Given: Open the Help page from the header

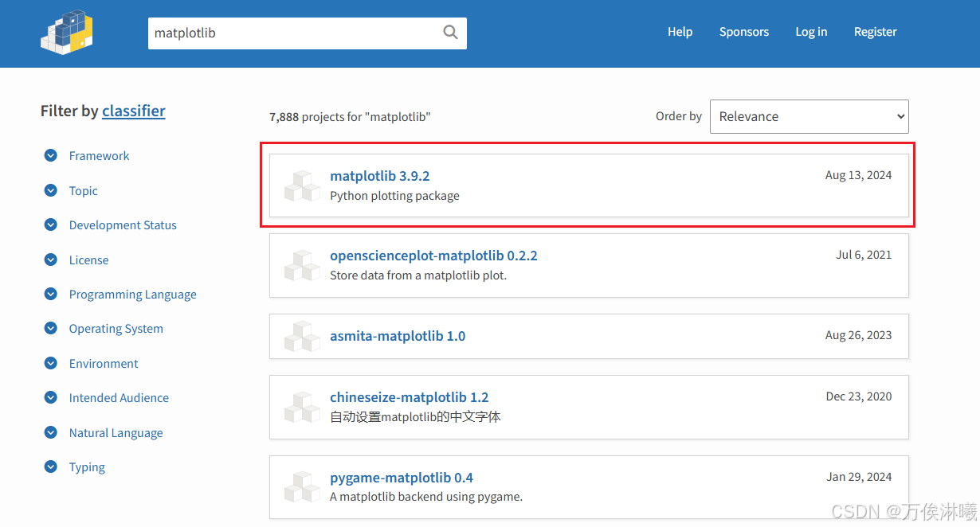Looking at the screenshot, I should pyautogui.click(x=680, y=32).
